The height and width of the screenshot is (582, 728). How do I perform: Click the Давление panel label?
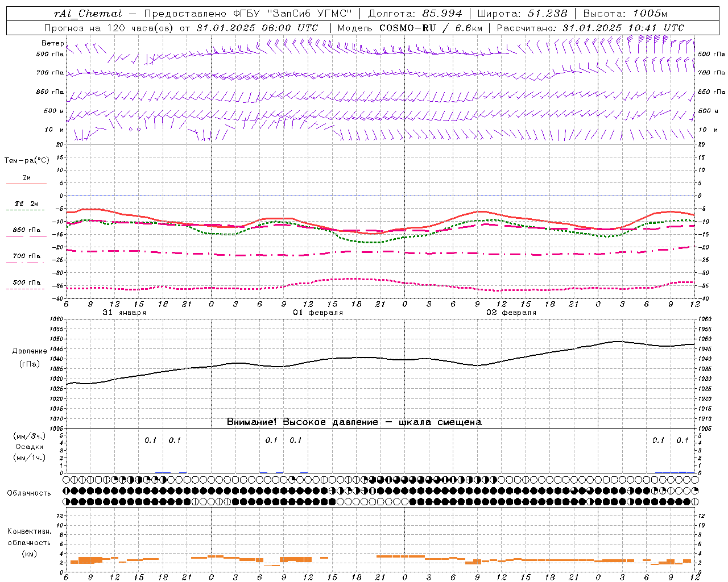point(30,351)
